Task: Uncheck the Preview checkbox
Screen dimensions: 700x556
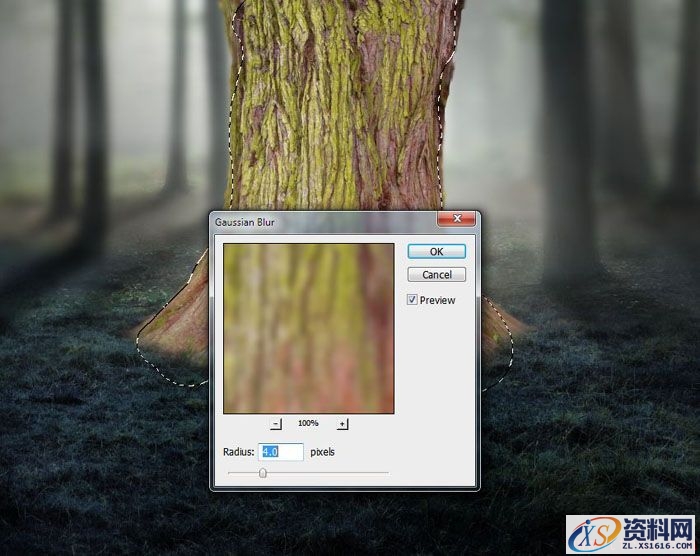Action: pos(413,300)
